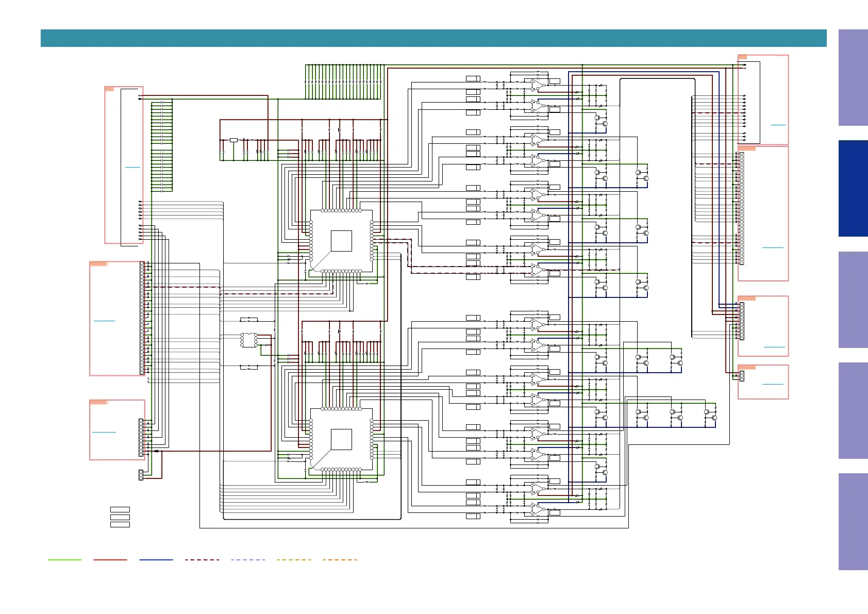This screenshot has width=868, height=614.
Task: Open the topmost purple side tab
Action: 853,77
